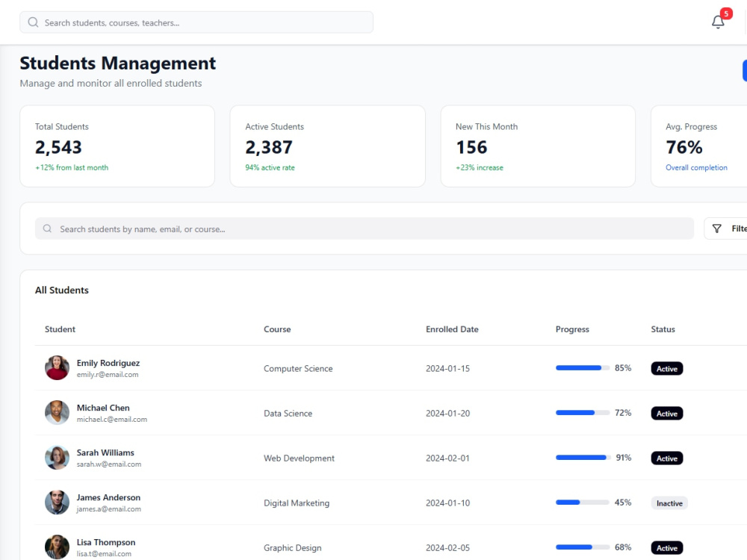Viewport: 747px width, 560px height.
Task: Open the Active Students card
Action: coord(328,146)
